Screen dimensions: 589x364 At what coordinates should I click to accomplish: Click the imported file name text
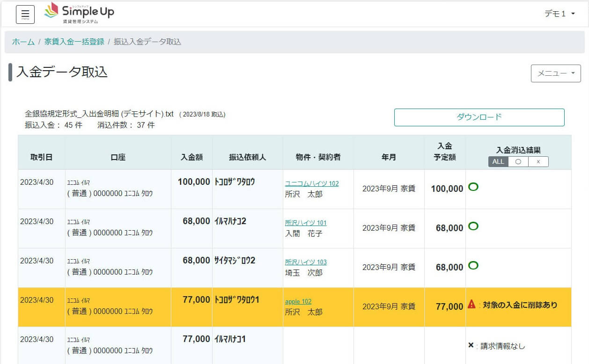coord(99,114)
